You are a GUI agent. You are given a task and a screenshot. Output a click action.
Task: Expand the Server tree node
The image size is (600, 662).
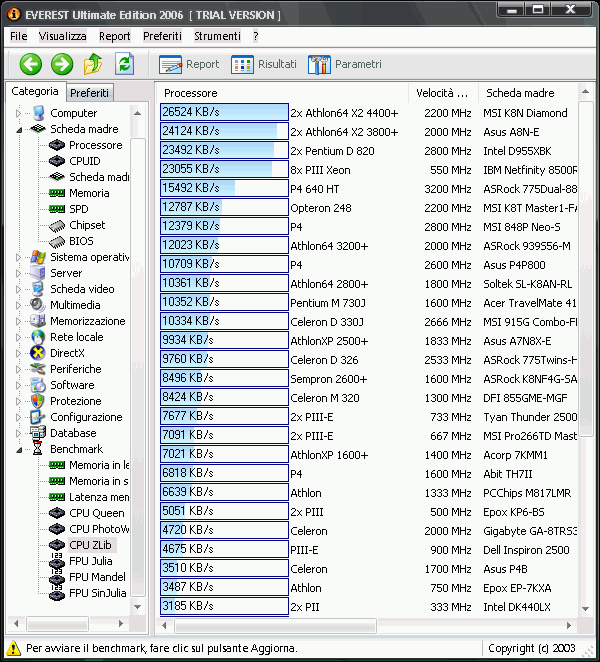coord(18,274)
